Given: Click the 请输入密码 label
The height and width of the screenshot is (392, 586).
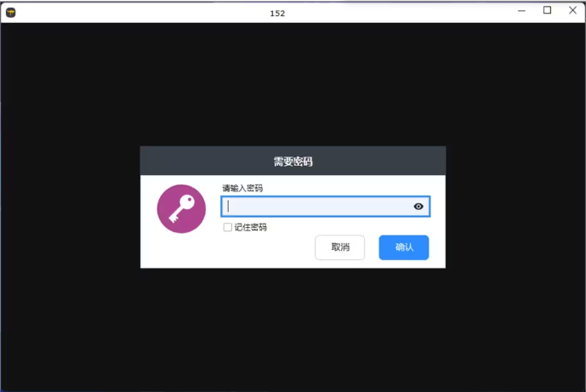Looking at the screenshot, I should point(242,188).
